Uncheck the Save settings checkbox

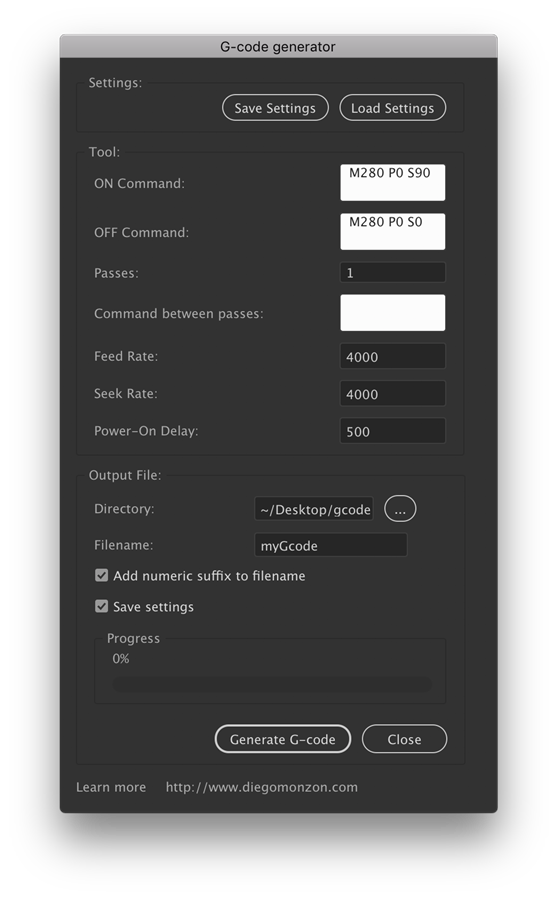click(x=101, y=606)
